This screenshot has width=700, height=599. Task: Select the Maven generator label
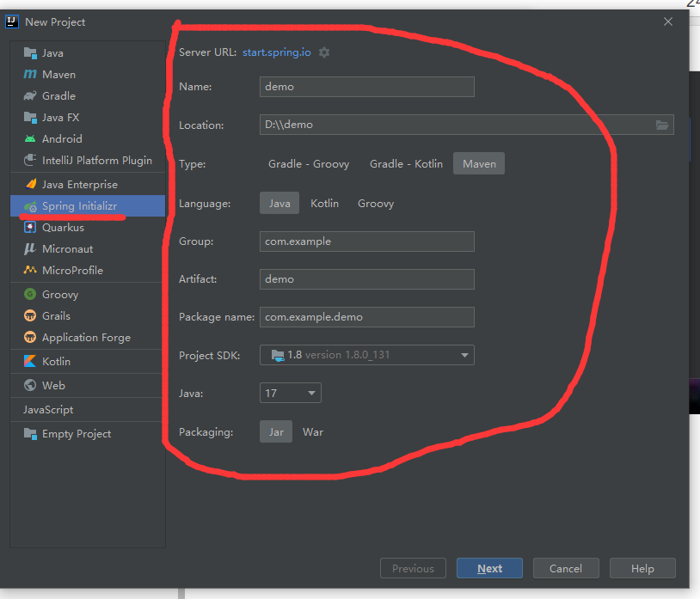pyautogui.click(x=58, y=75)
